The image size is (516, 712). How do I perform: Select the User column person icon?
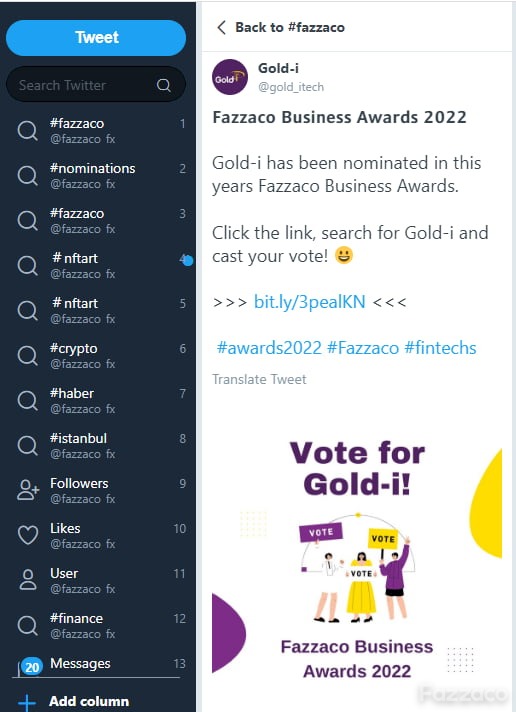[28, 580]
